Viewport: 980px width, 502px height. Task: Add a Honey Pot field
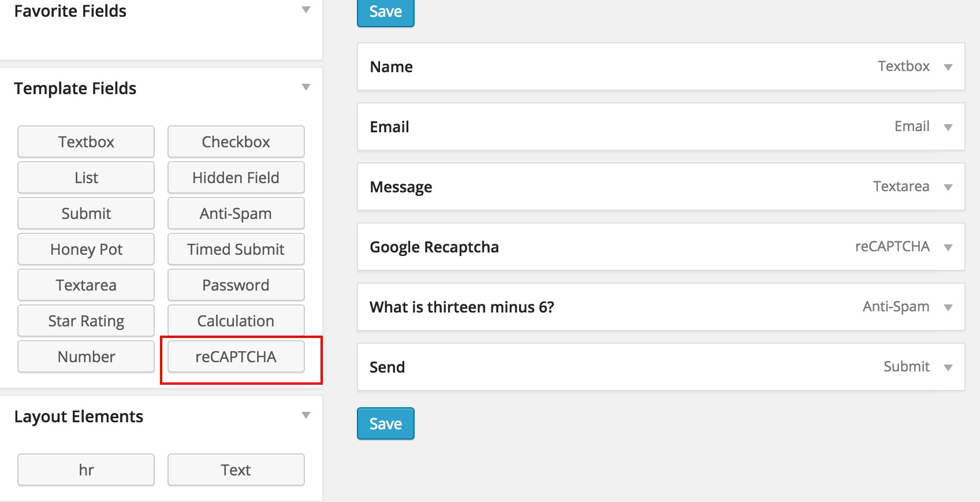point(86,249)
